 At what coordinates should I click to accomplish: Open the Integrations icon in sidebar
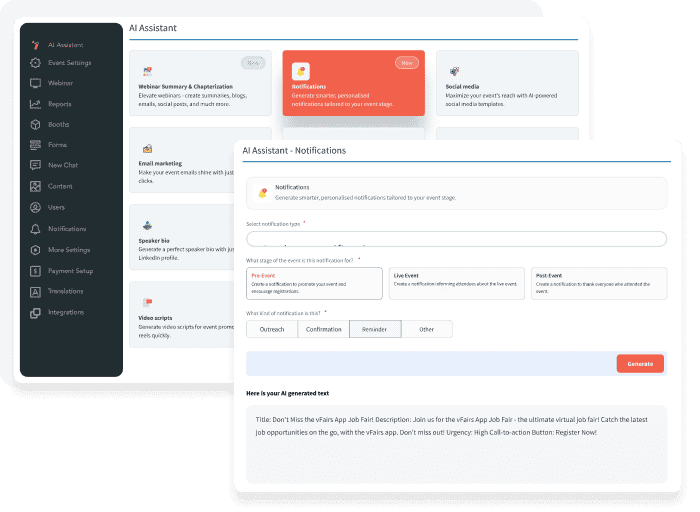coord(36,312)
